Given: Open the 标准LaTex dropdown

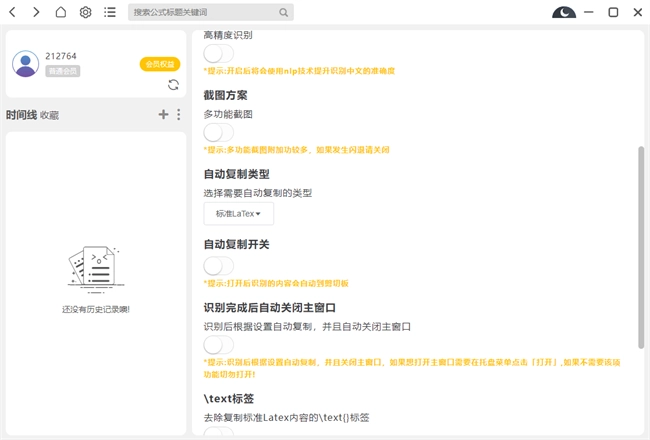Looking at the screenshot, I should point(238,214).
